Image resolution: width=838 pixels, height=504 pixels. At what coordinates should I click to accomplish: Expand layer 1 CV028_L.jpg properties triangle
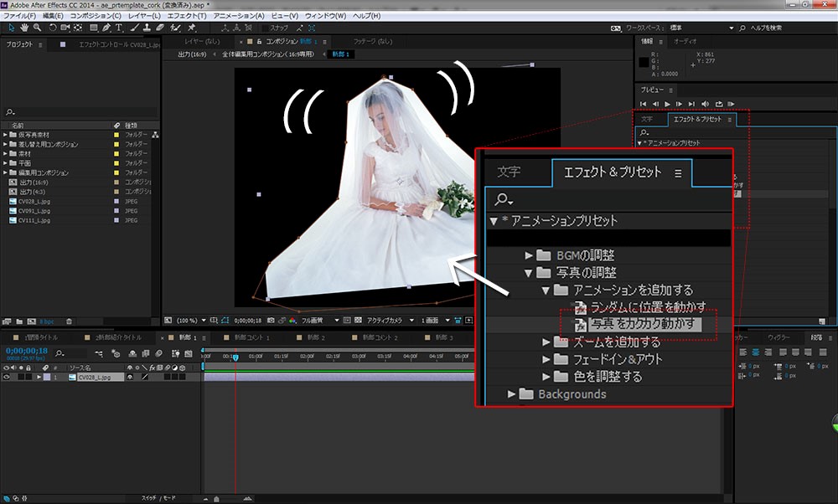coord(38,378)
